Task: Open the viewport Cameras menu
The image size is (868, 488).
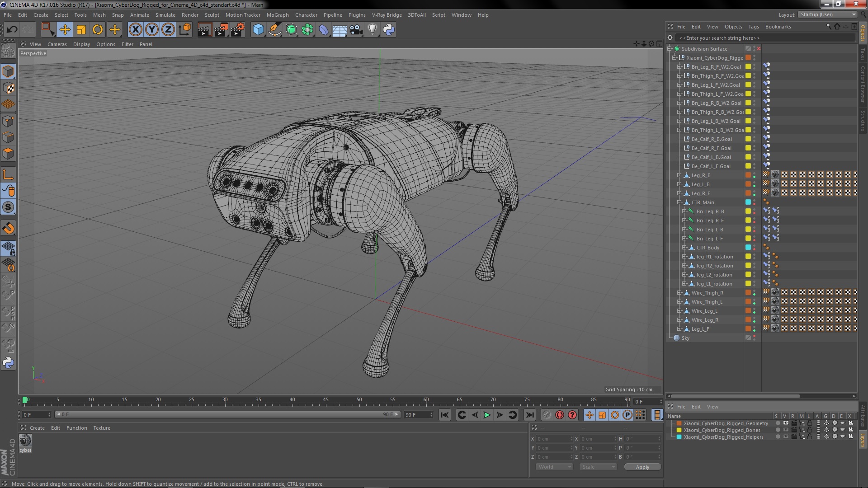Action: 57,44
